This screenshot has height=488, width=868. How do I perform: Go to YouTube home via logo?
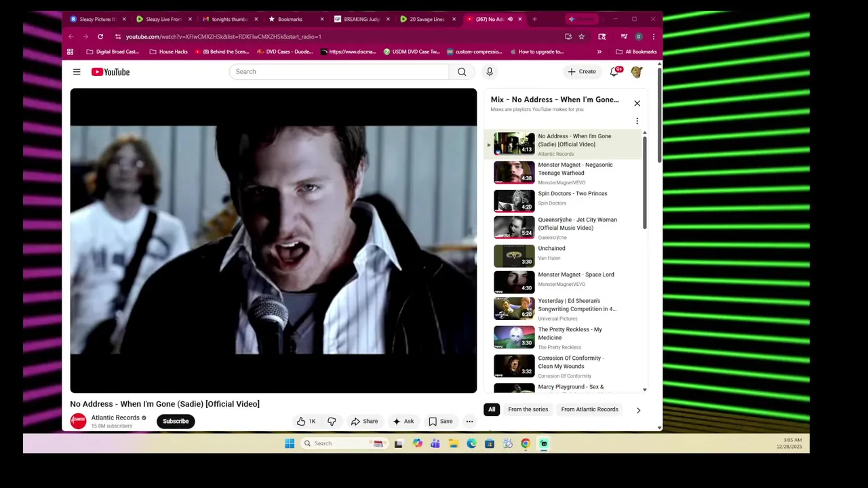(x=111, y=72)
